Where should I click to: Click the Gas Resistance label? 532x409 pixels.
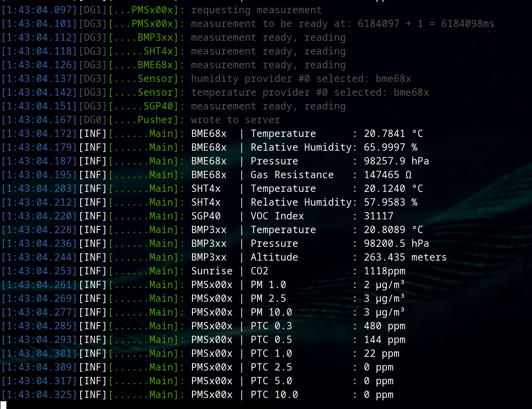(292, 175)
